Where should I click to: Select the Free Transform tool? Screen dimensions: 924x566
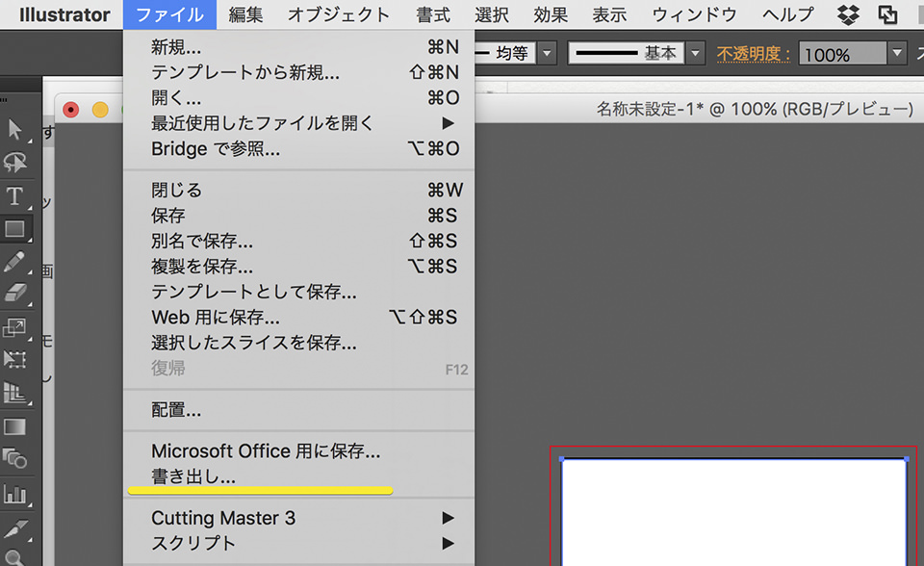click(x=14, y=359)
